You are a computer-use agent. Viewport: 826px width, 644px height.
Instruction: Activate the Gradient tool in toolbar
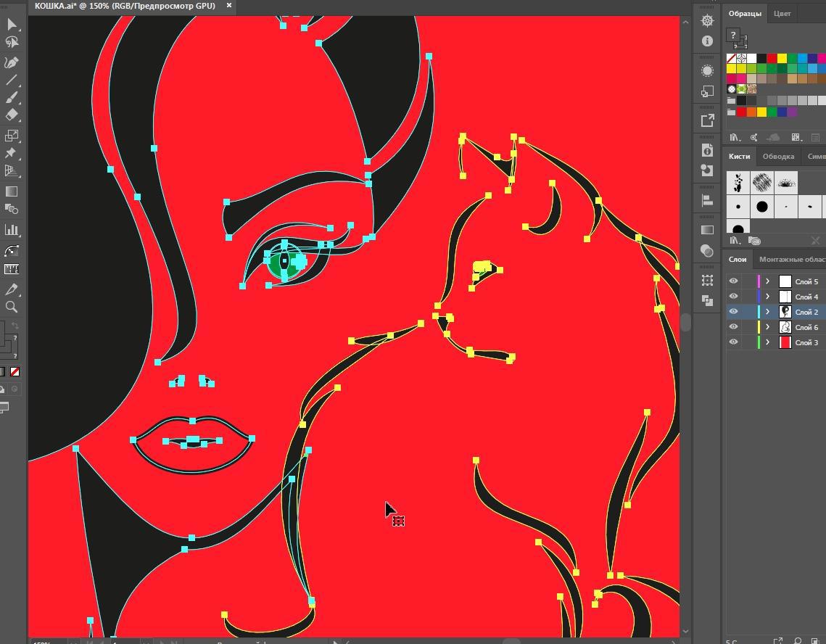[x=12, y=191]
